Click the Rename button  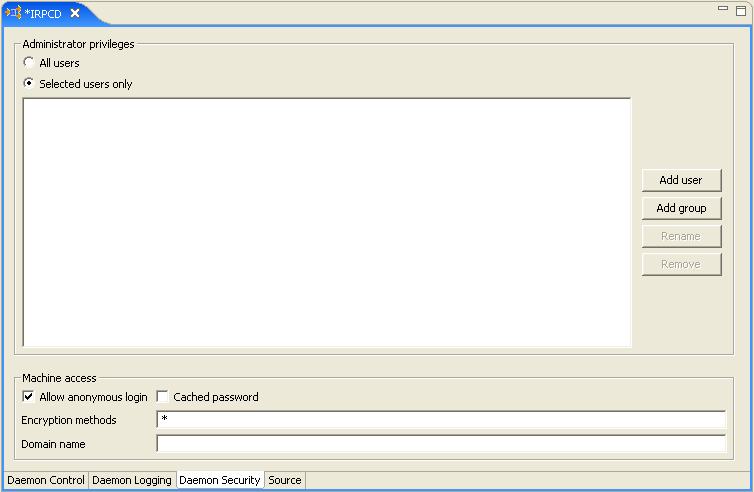[x=681, y=236]
